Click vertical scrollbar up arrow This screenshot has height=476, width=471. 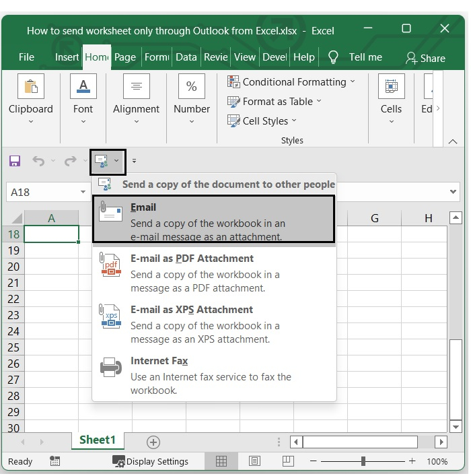[456, 217]
